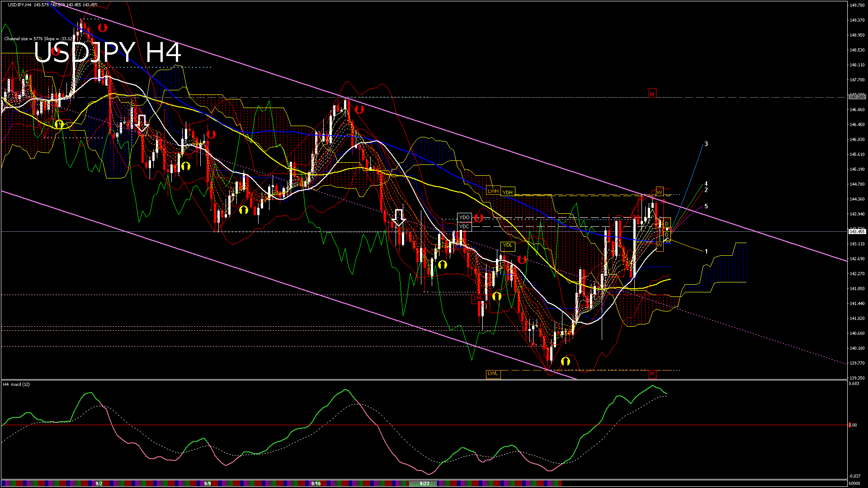The image size is (868, 488).
Task: Select projection line label 3
Action: (x=706, y=144)
